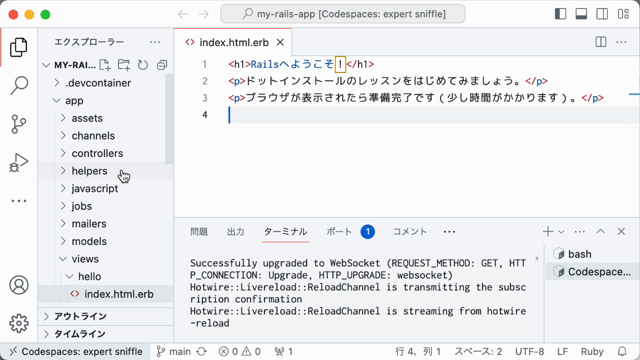This screenshot has width=640, height=360.
Task: Collapse all folders in explorer
Action: 162,65
